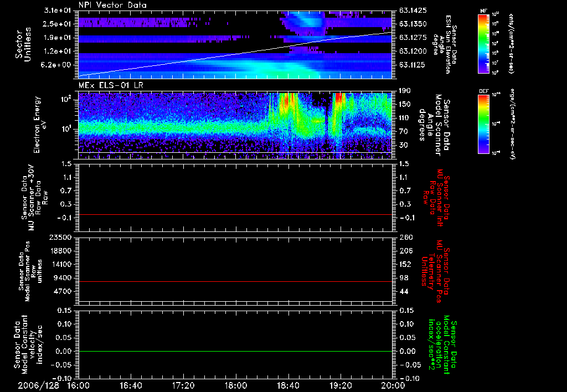567x392 pixels.
Task: Click the '20:00' time axis label
Action: (x=393, y=386)
